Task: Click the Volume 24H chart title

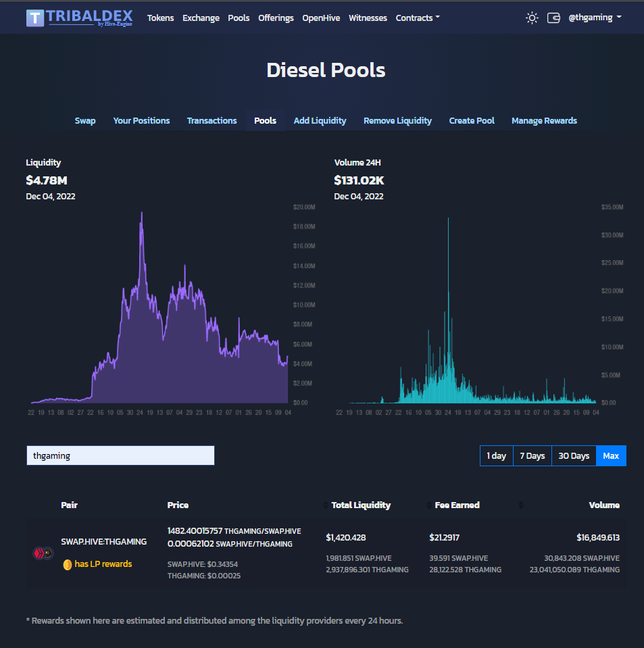Action: click(x=357, y=162)
